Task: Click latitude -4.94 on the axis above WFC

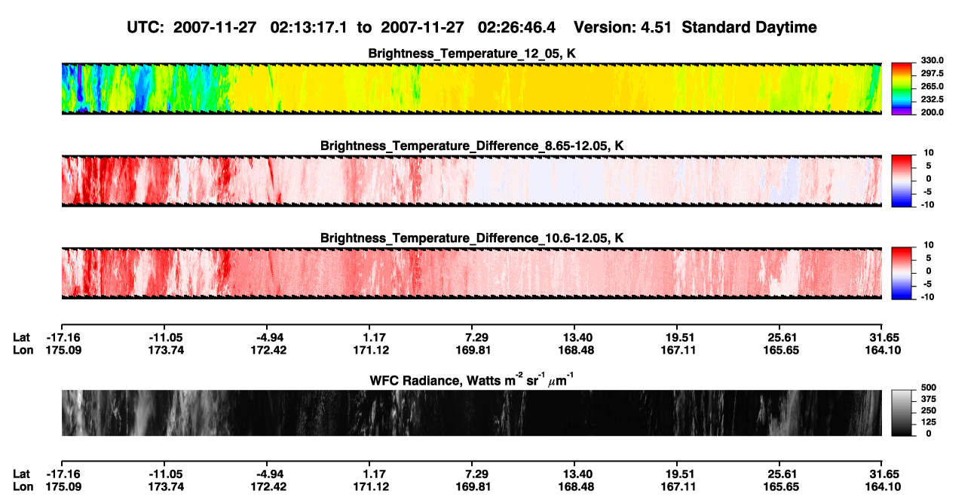Action: (268, 337)
